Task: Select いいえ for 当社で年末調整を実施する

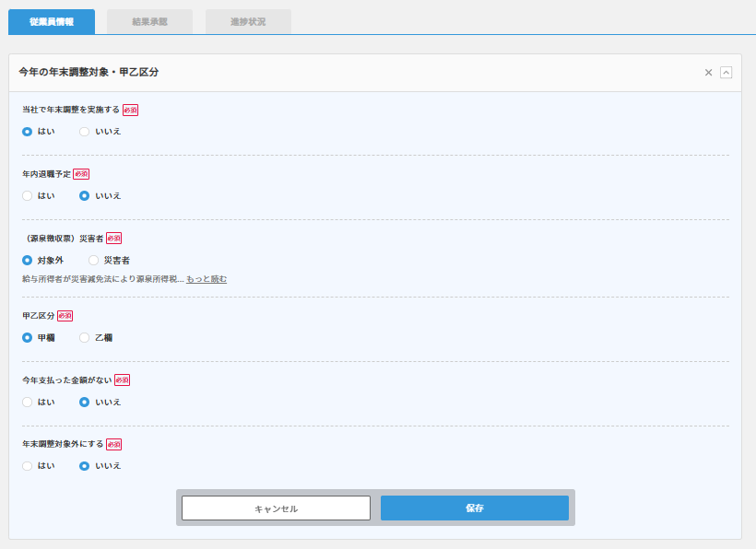Action: tap(85, 132)
